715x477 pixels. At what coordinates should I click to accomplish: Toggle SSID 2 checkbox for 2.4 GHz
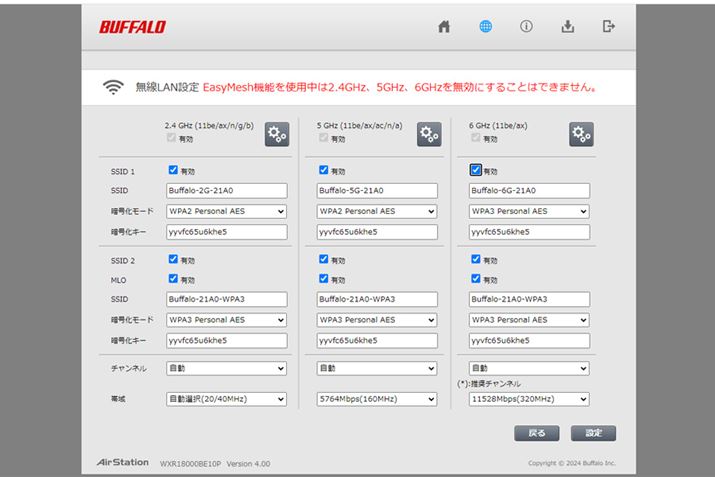pyautogui.click(x=173, y=259)
